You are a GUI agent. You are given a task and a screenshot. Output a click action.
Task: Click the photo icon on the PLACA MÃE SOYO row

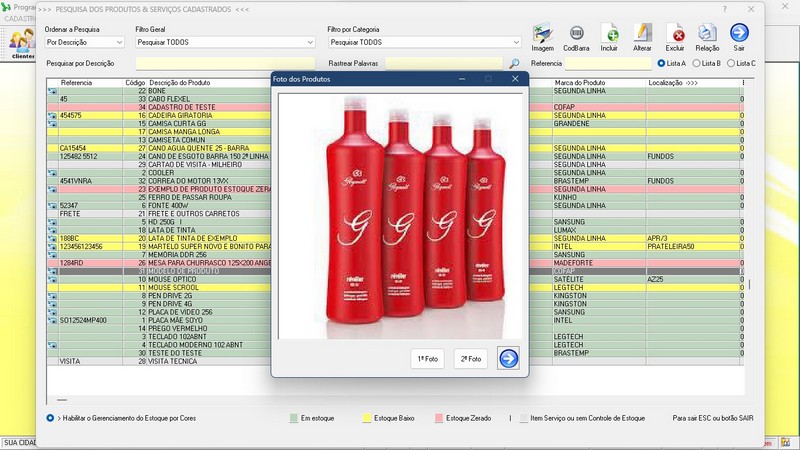point(52,320)
